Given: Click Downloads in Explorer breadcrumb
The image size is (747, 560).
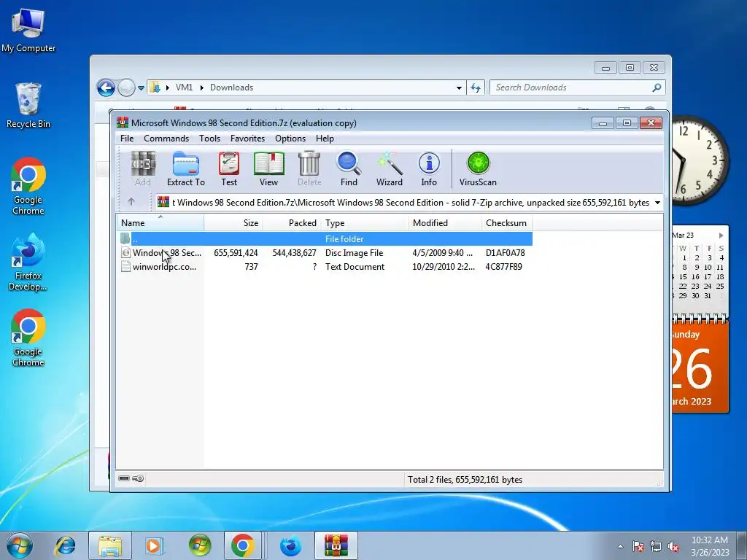Looking at the screenshot, I should tap(231, 87).
